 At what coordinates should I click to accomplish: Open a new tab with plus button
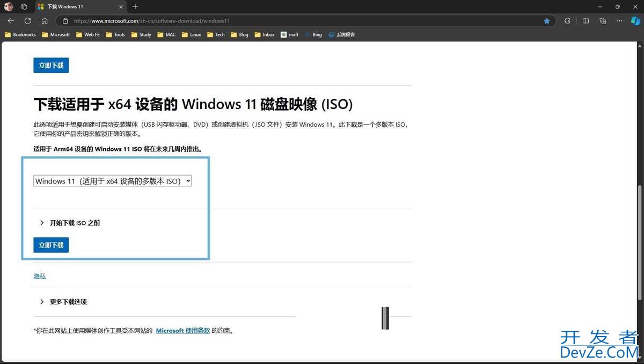(135, 6)
